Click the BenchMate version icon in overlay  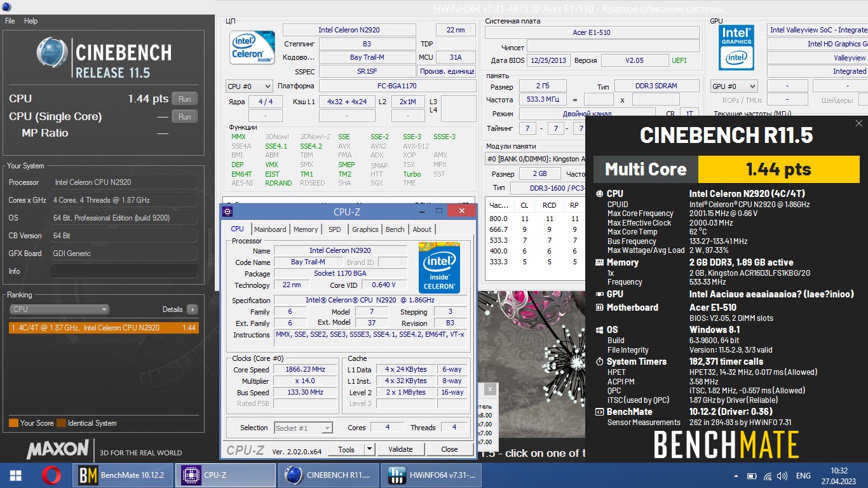(x=599, y=412)
